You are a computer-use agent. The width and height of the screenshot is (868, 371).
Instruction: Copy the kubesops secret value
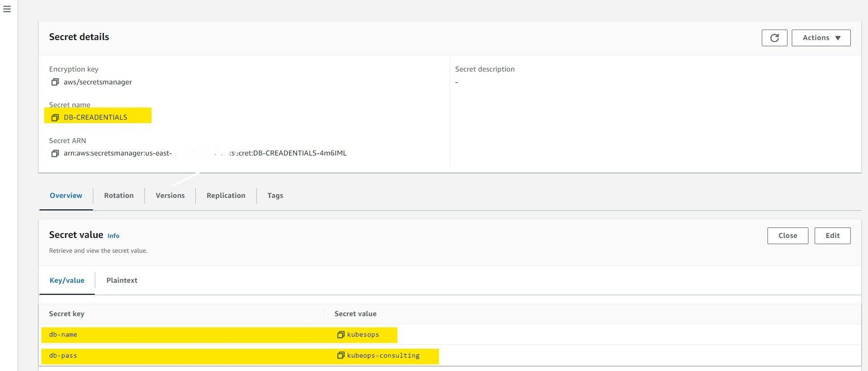[341, 334]
